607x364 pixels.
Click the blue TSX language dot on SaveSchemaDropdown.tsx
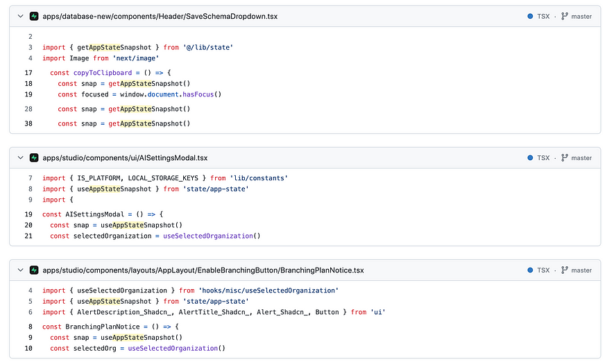pos(530,16)
